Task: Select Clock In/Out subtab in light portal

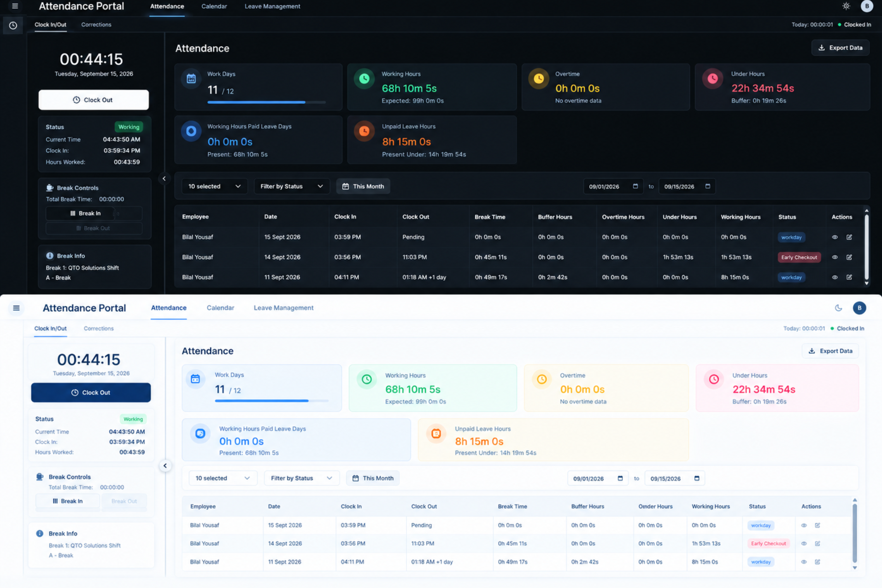Action: [51, 328]
